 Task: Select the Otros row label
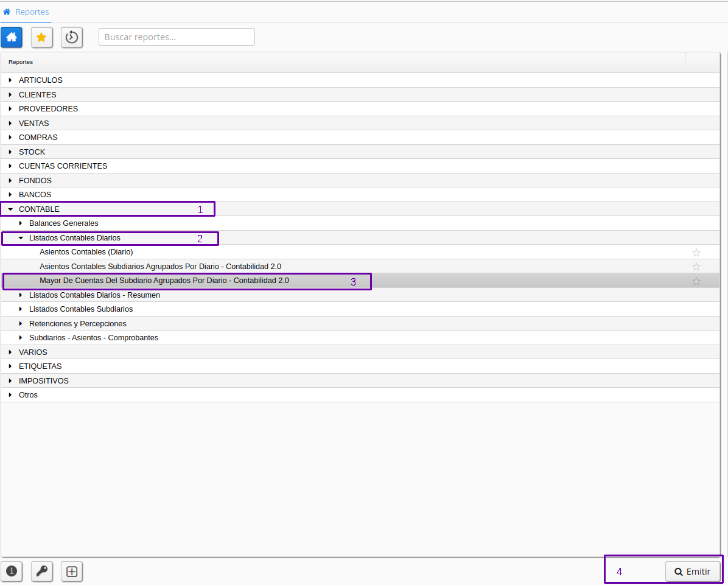pos(29,394)
